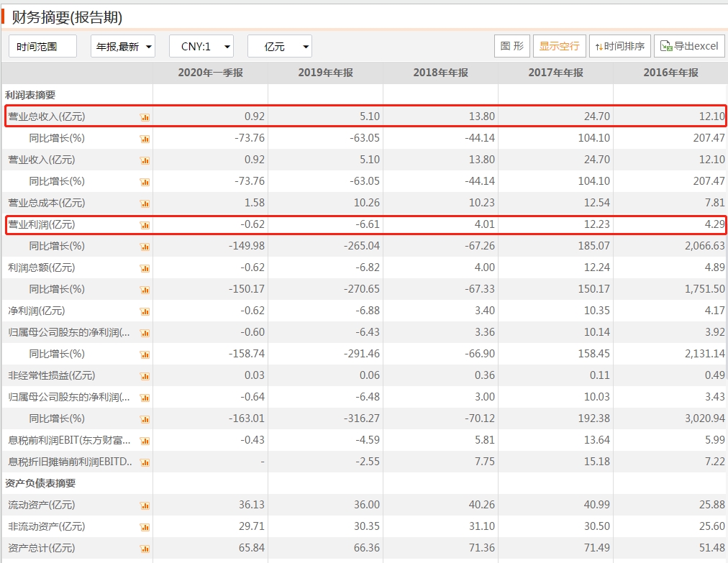Click the 净利润(亿元) row label
Viewport: 728px width, 563px height.
click(36, 311)
